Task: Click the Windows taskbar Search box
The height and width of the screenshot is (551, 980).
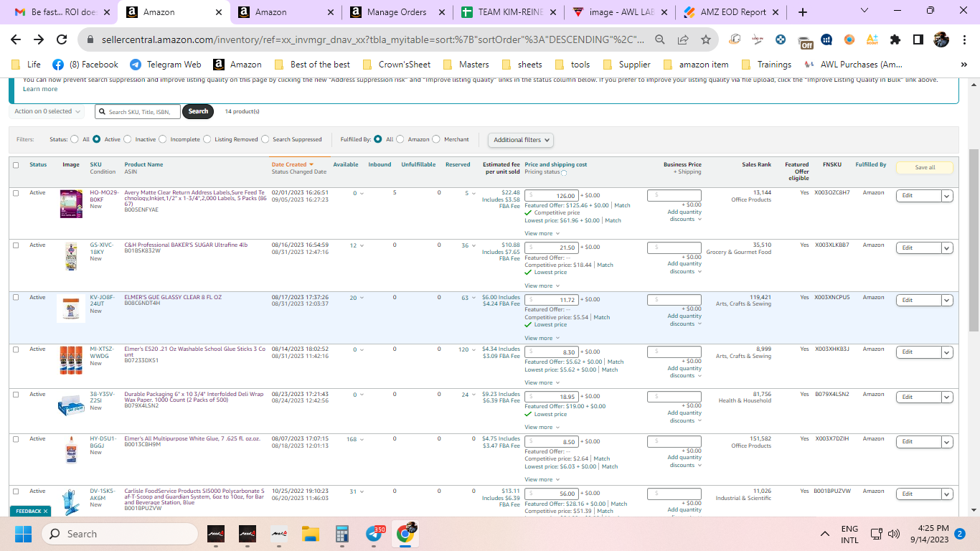Action: pyautogui.click(x=119, y=534)
